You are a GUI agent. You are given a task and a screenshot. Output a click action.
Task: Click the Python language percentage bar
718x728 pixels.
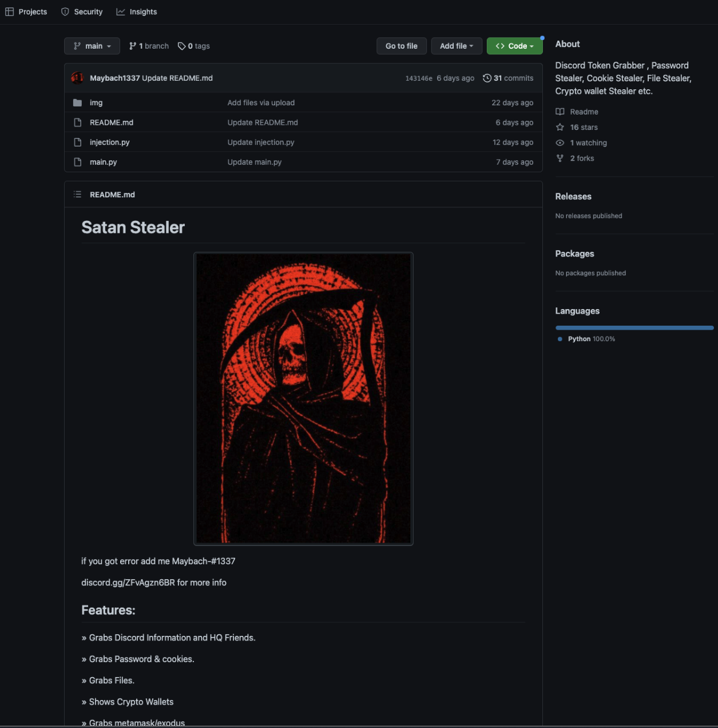(x=634, y=327)
